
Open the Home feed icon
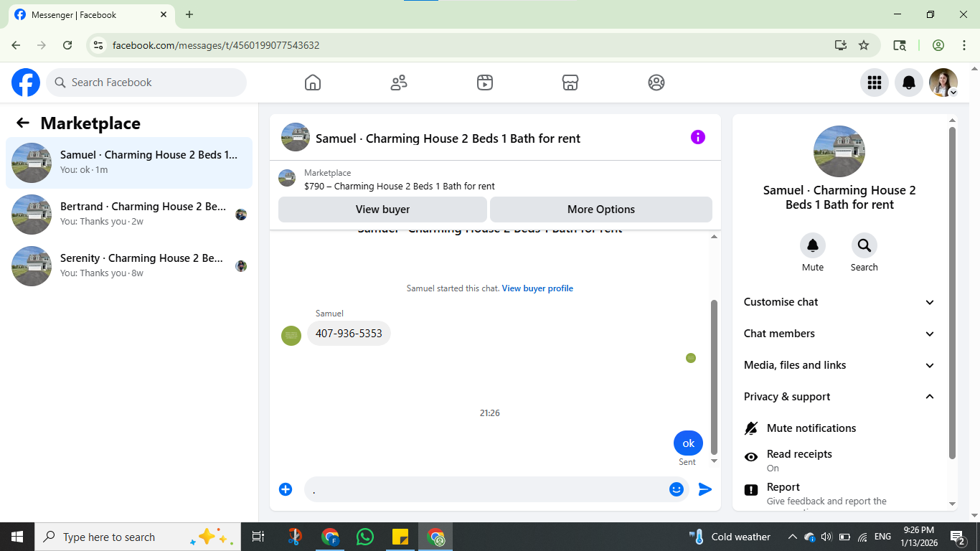click(313, 83)
